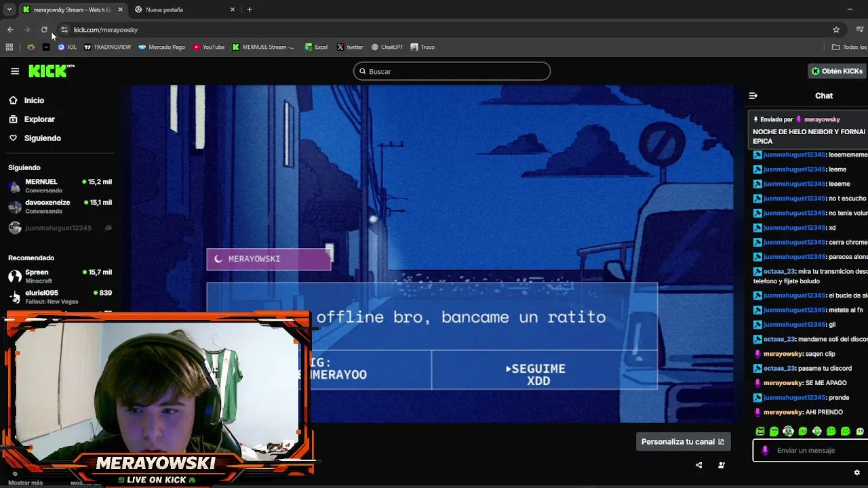
Task: Click the pinned message by merayowsky
Action: [809, 131]
